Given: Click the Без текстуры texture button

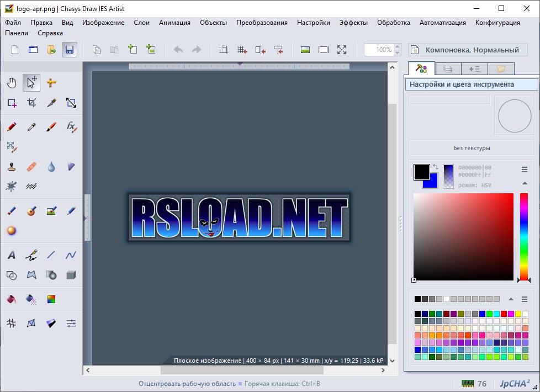Looking at the screenshot, I should [472, 148].
